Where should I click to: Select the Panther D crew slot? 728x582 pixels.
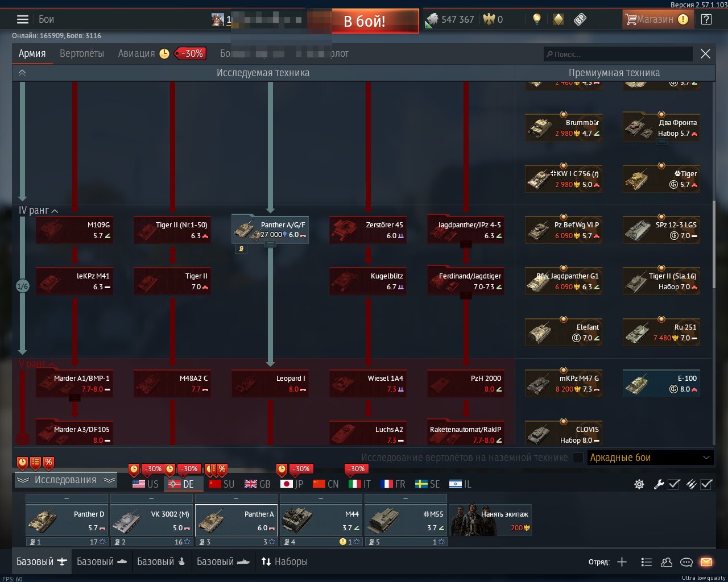pos(67,521)
